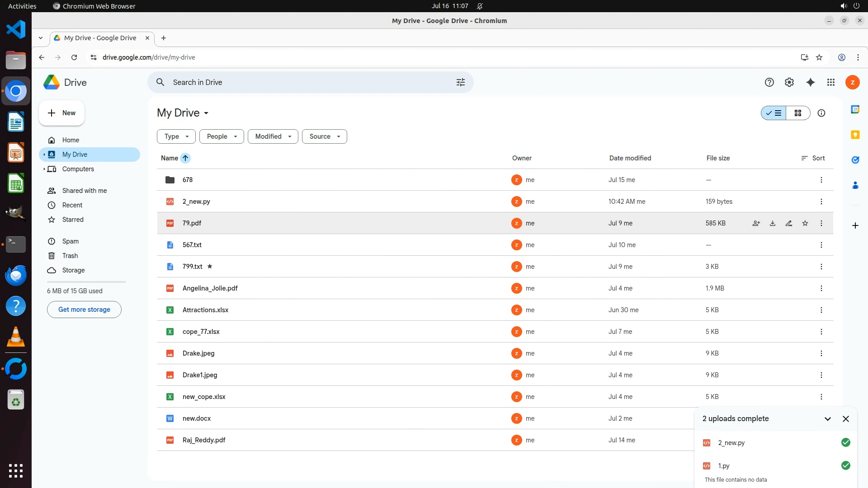Select list layout view toggle
Viewport: 868px width, 488px height.
tap(774, 113)
